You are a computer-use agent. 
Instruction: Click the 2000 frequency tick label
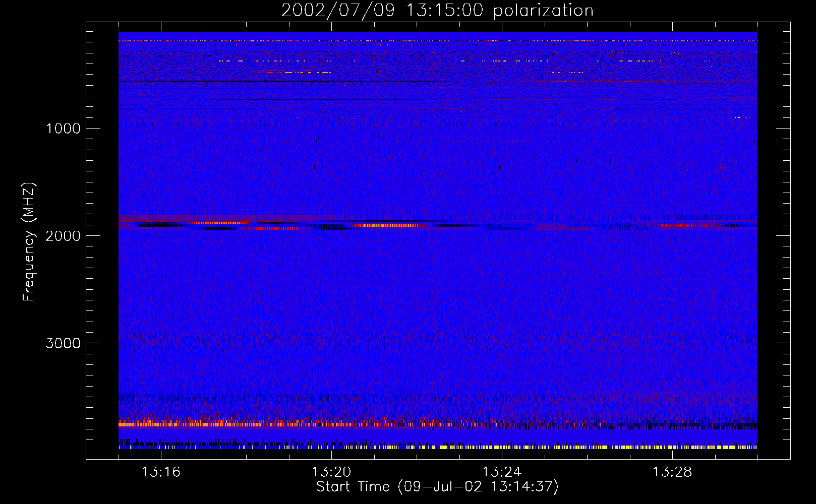(63, 236)
